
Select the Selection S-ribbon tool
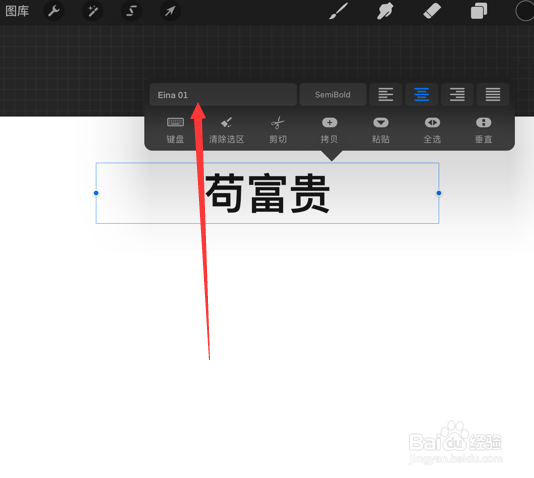[131, 11]
